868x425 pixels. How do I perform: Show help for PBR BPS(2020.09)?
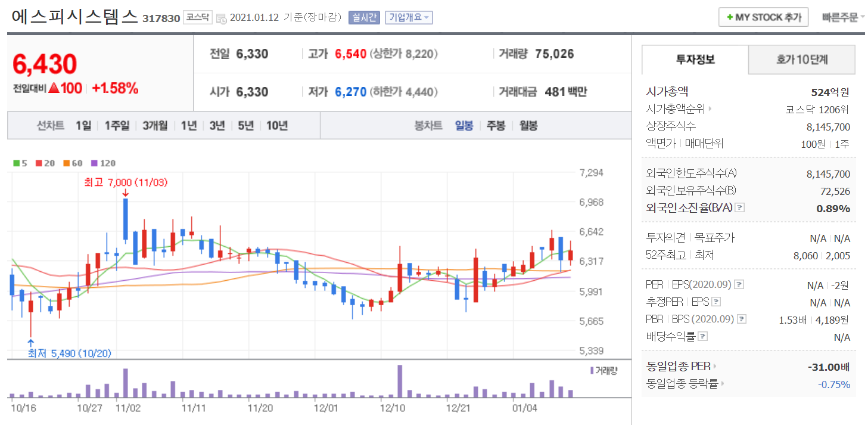[741, 319]
